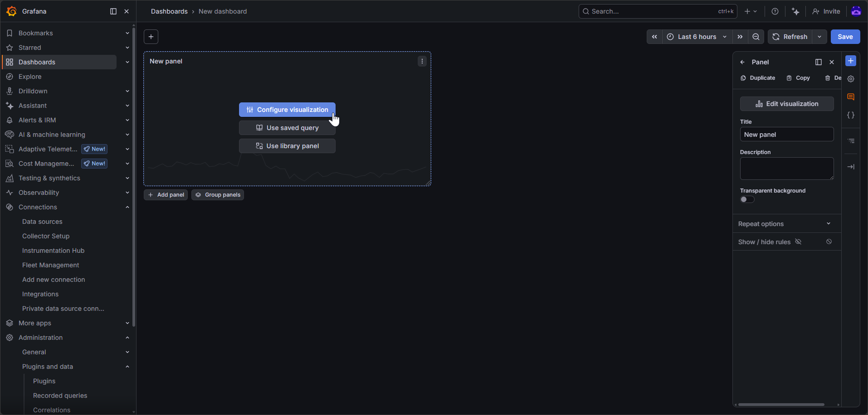Viewport: 868px width, 415px height.
Task: Click the Invite button
Action: pos(826,11)
